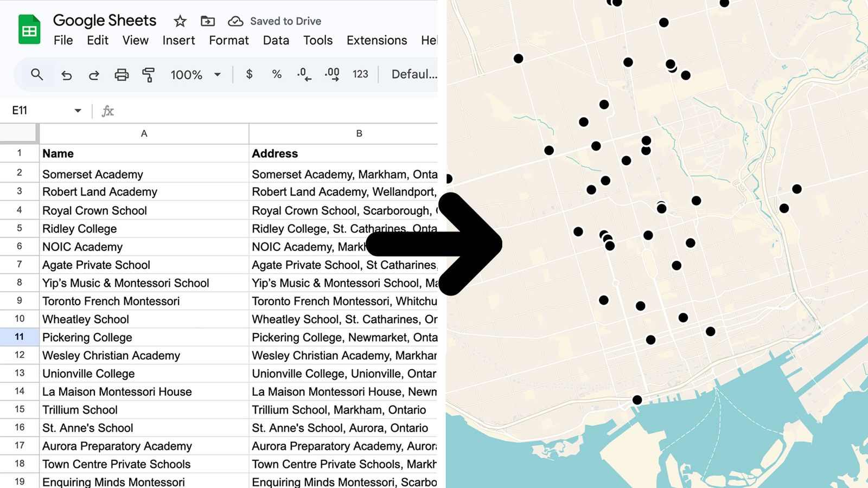The image size is (868, 488).
Task: Format selection as percent
Action: pyautogui.click(x=277, y=75)
